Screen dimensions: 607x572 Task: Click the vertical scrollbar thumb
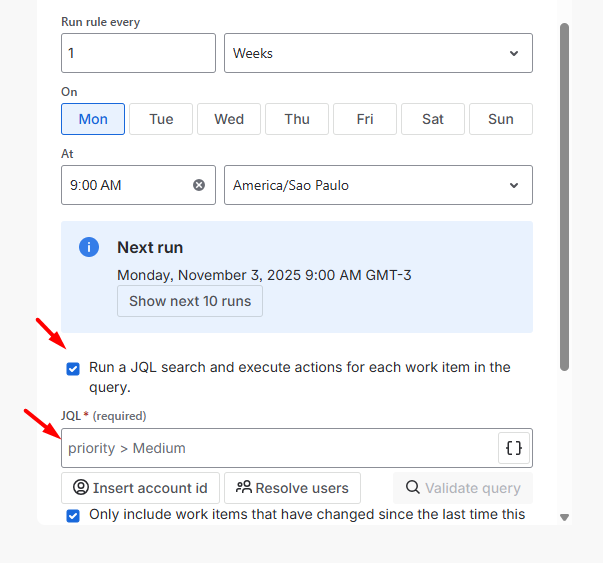[x=564, y=200]
